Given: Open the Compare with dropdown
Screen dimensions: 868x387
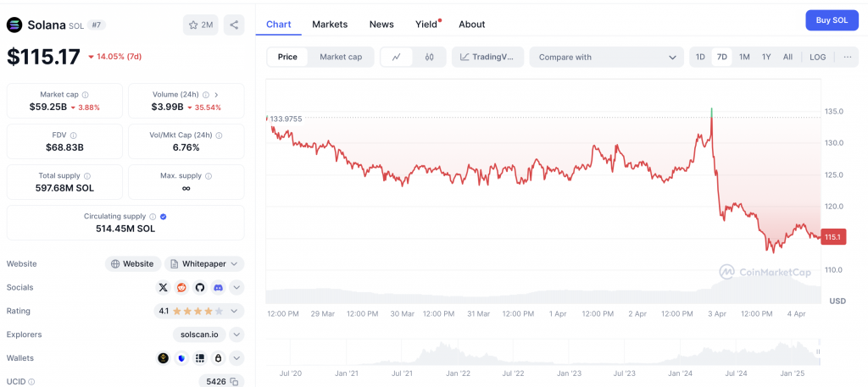Looking at the screenshot, I should coord(607,57).
